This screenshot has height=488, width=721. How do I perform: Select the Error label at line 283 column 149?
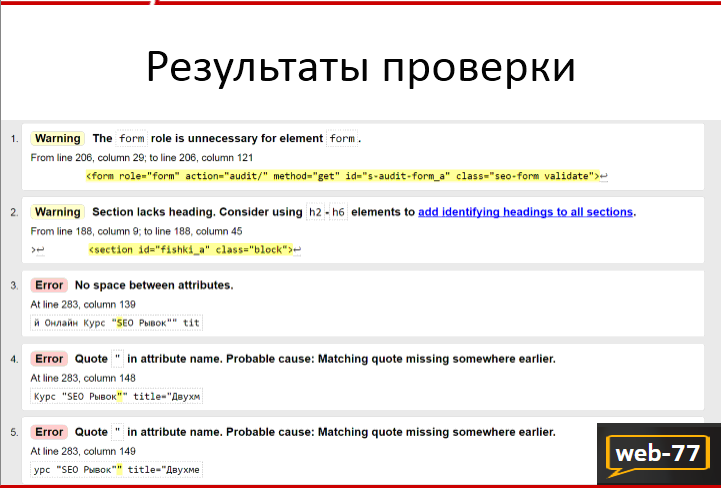[x=49, y=432]
